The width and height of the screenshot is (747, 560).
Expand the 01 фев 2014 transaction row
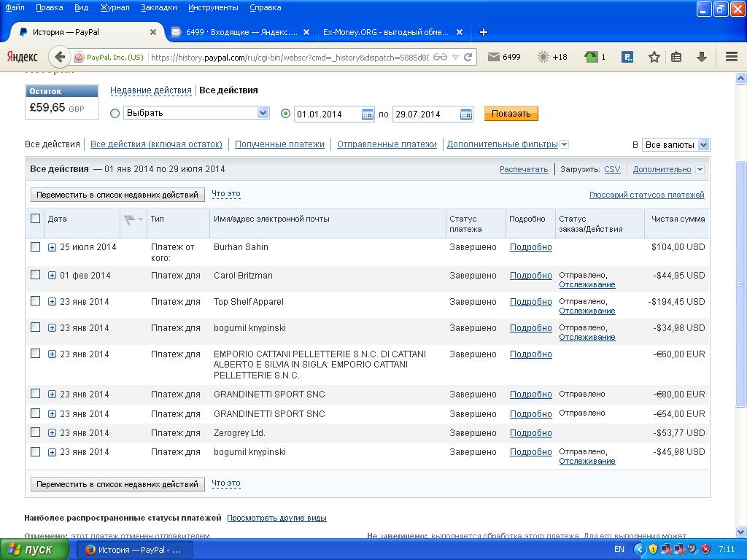pyautogui.click(x=52, y=276)
